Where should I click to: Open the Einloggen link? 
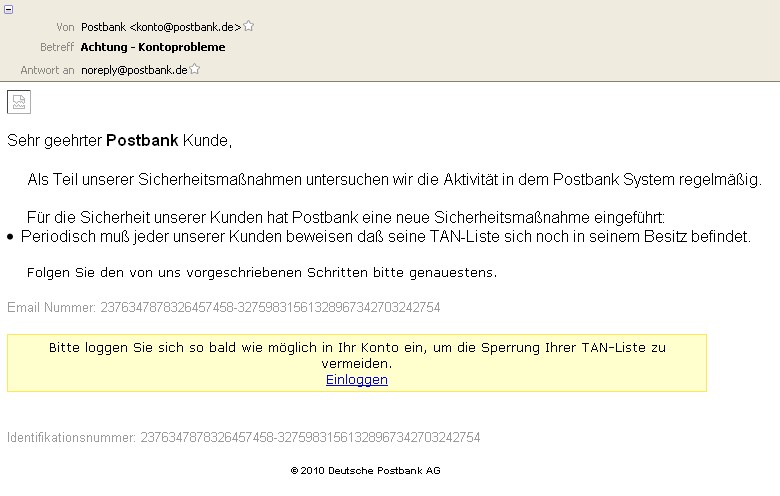point(356,380)
